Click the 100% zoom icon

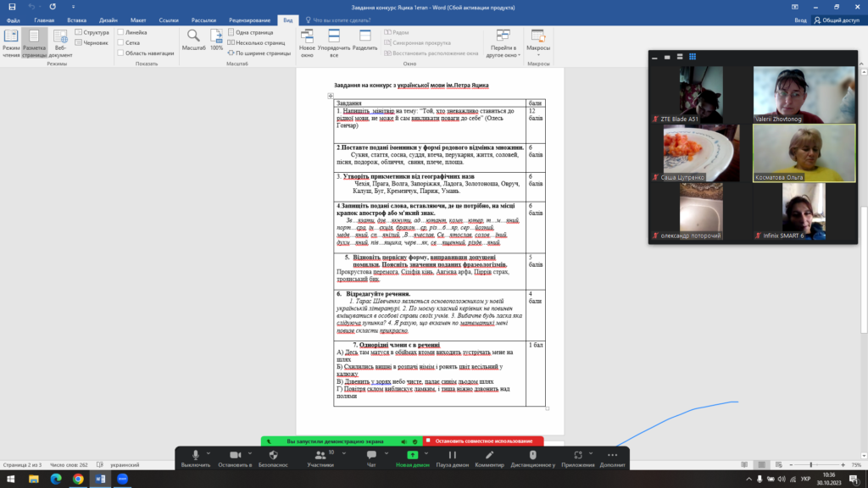[x=216, y=39]
